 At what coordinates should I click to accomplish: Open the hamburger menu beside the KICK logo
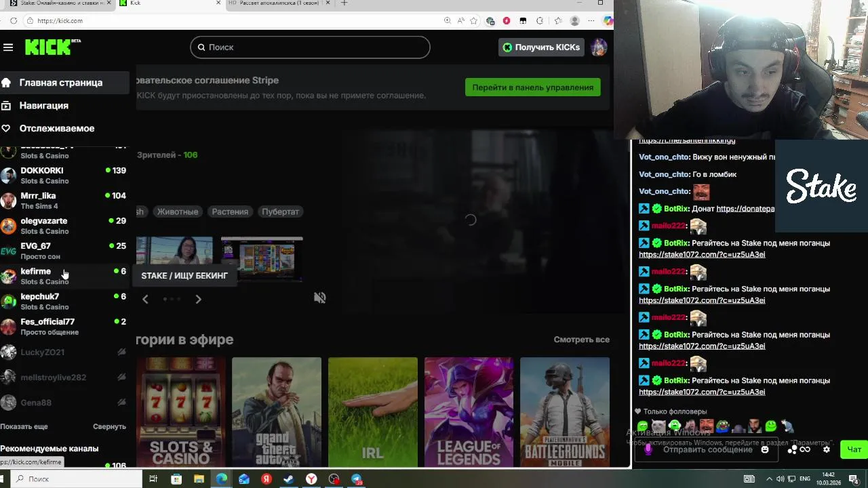[x=8, y=47]
